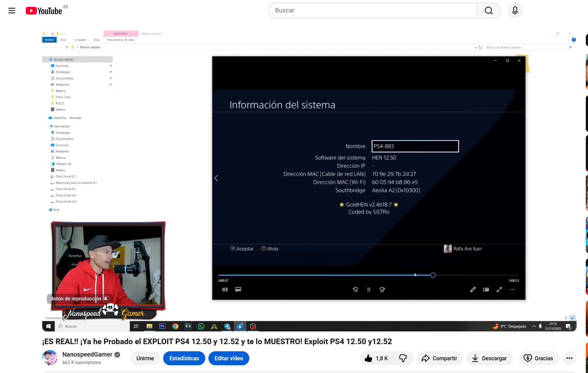Screen dimensions: 588x373
Task: Go up one folder with the up arrow
Action: pyautogui.click(x=67, y=48)
